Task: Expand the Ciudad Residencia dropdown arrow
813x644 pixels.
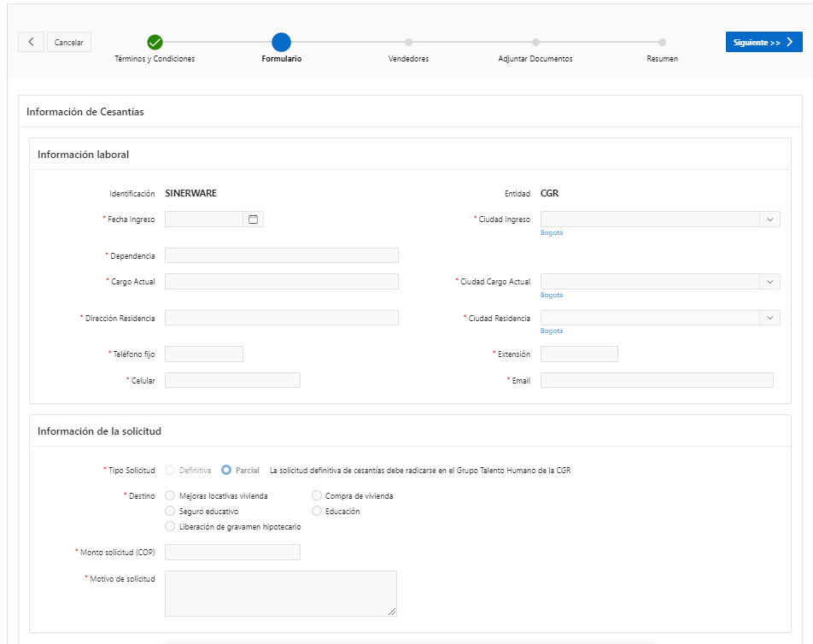Action: point(770,318)
